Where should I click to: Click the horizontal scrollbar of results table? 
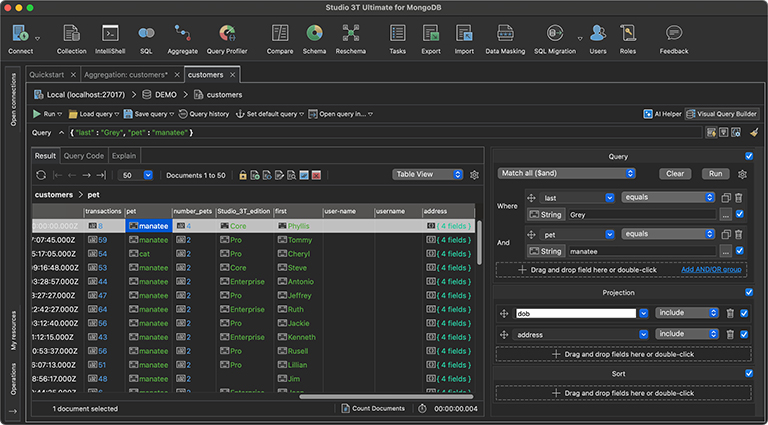coord(386,397)
